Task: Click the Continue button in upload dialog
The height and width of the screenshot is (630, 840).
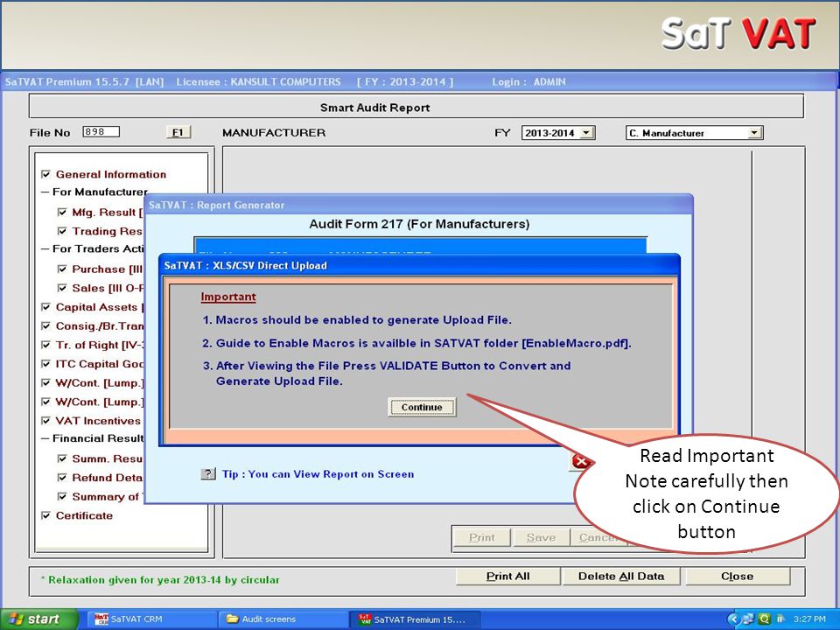Action: [x=422, y=407]
